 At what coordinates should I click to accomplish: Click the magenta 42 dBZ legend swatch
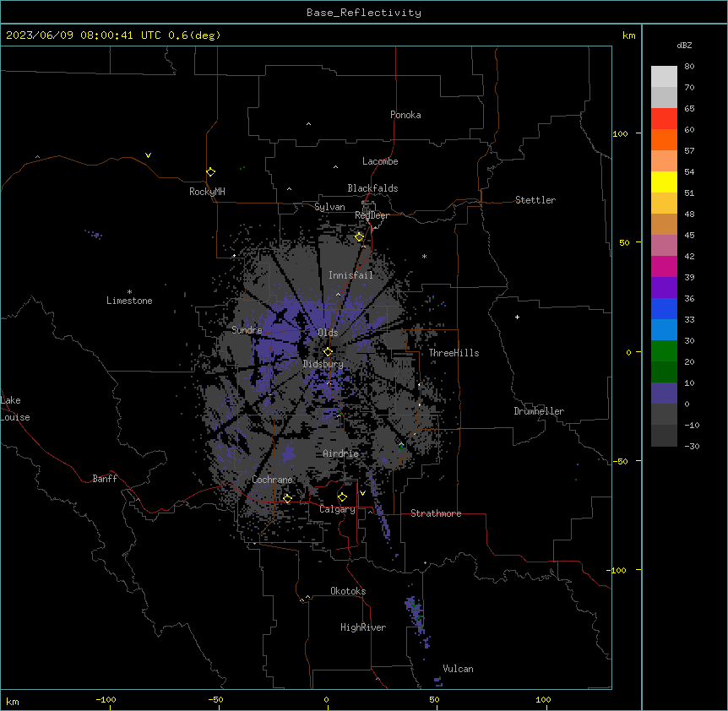664,266
